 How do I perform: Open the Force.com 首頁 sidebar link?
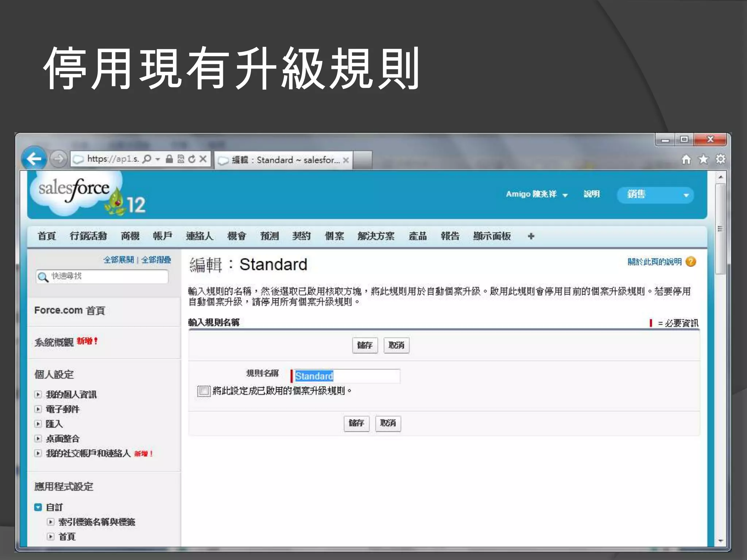[70, 311]
